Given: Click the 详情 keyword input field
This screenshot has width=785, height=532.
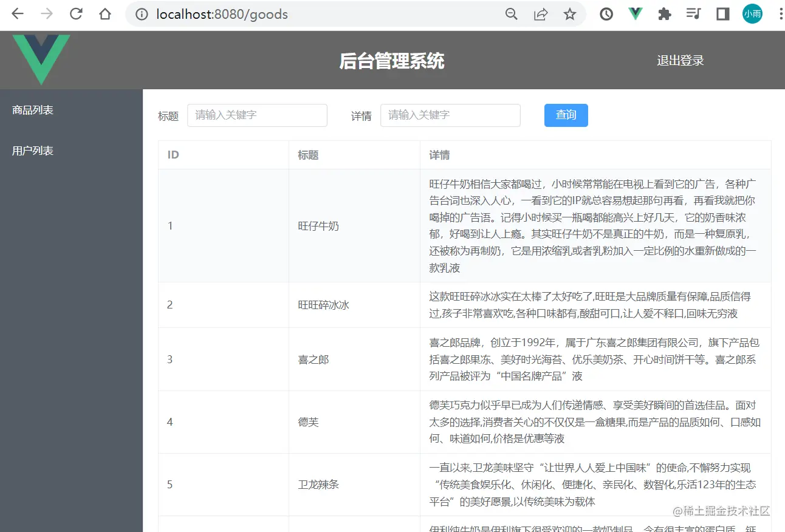Looking at the screenshot, I should tap(450, 115).
